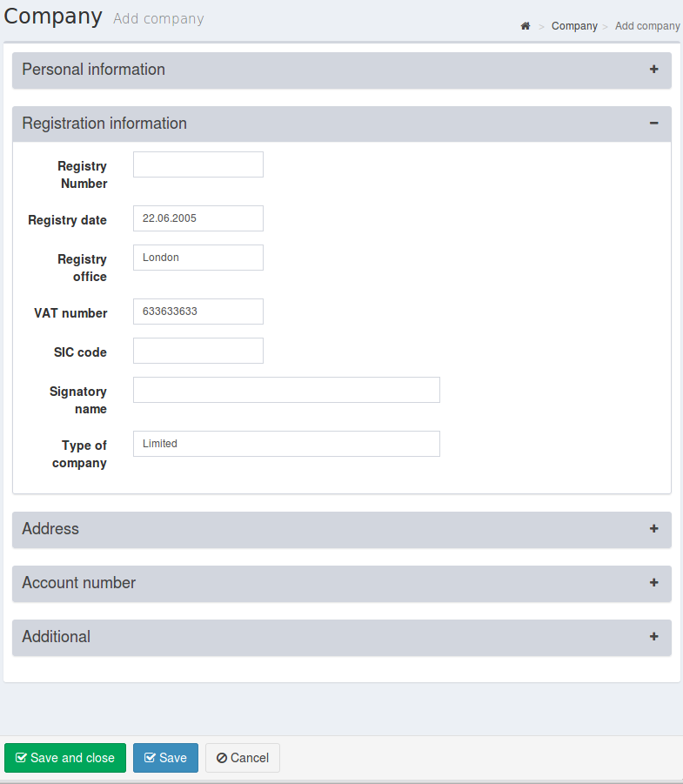Focus the SIC code field
This screenshot has height=784, width=683.
click(x=198, y=351)
